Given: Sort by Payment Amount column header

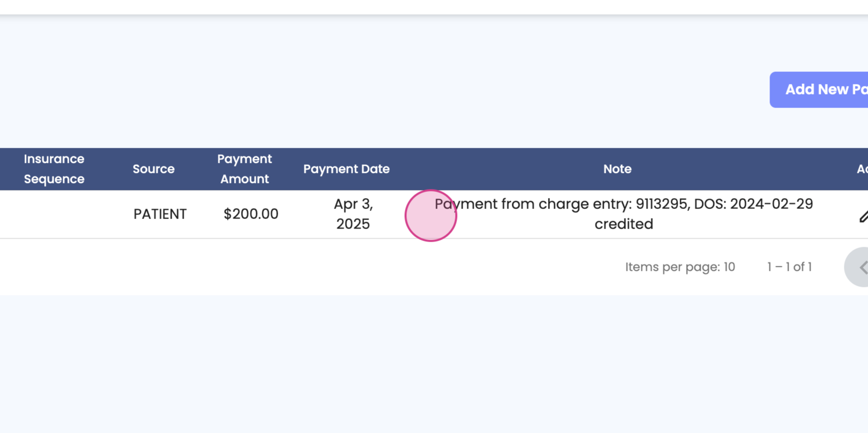Looking at the screenshot, I should point(245,169).
